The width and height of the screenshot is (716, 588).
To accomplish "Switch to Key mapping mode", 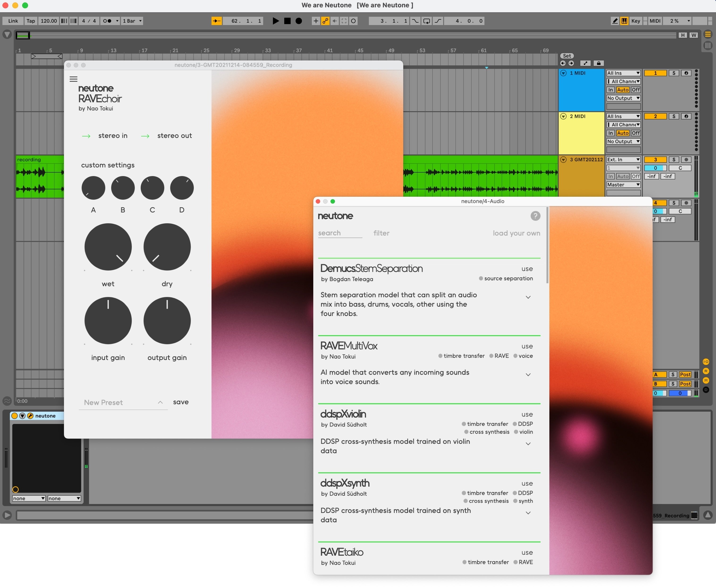I will 636,21.
